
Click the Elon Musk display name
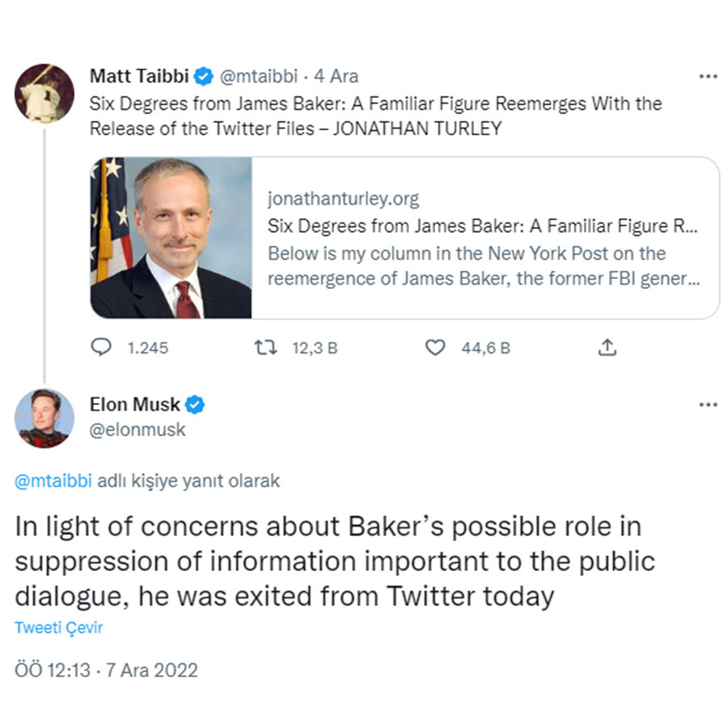(x=135, y=404)
